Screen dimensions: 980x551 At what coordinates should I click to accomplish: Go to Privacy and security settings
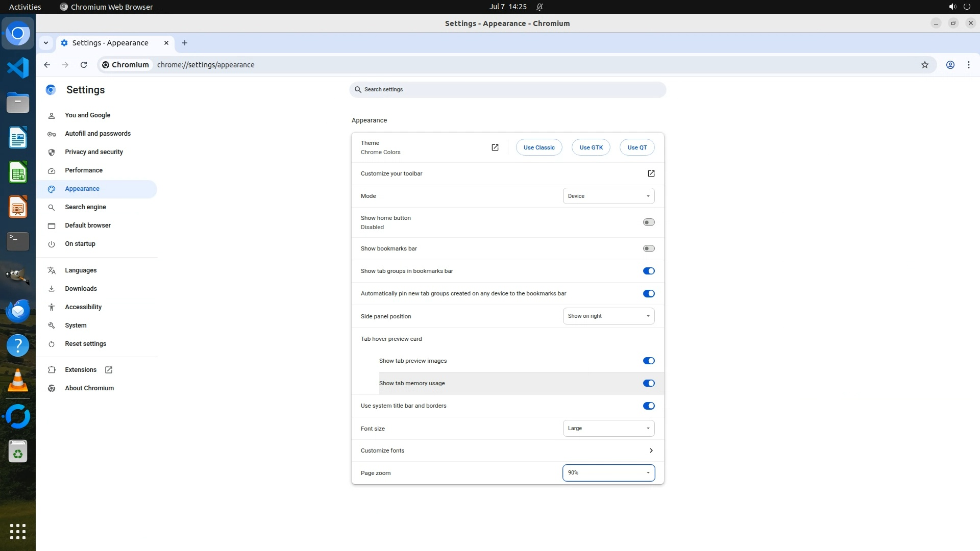tap(94, 152)
